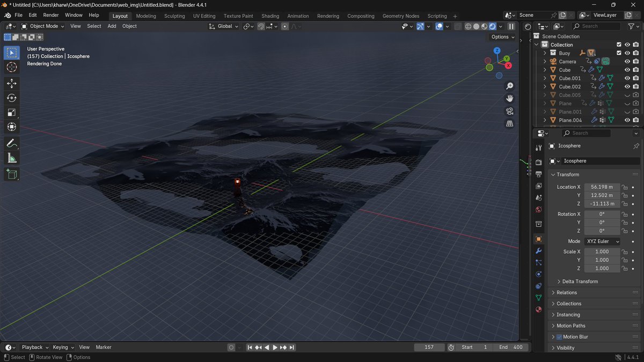This screenshot has width=644, height=362.
Task: Open the View Layer properties tab
Action: (539, 186)
